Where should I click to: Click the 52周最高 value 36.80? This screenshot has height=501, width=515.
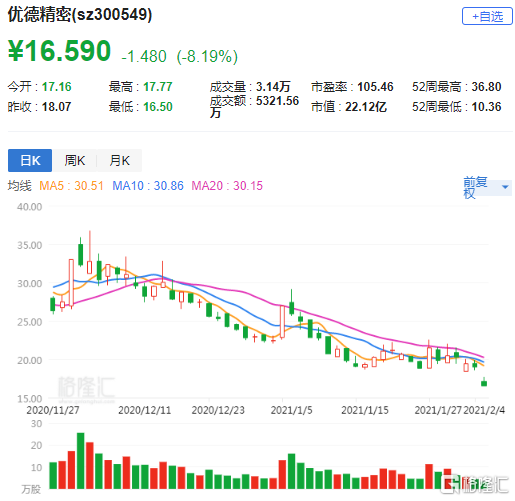[486, 87]
